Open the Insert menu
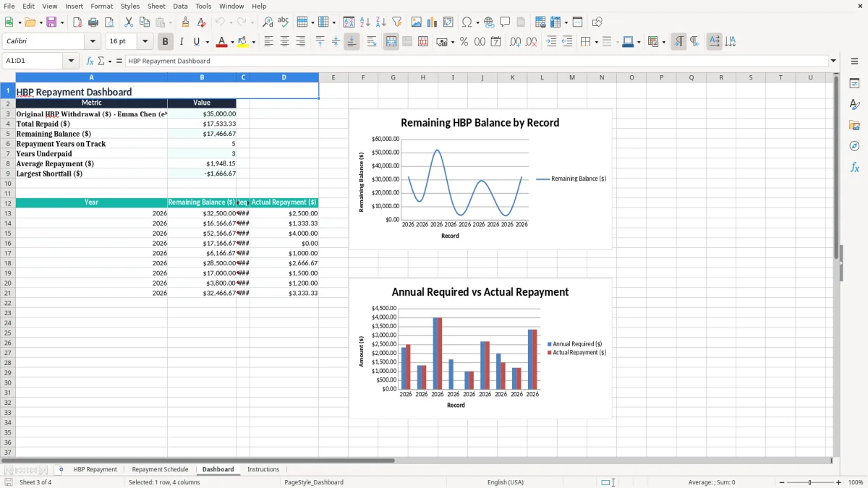Screen dimensions: 868x488 74,6
